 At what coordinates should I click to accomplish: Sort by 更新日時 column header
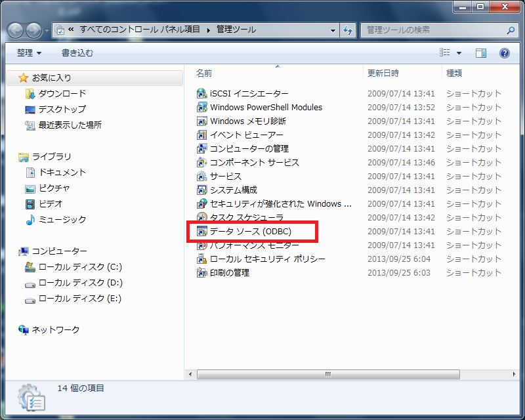(x=402, y=73)
